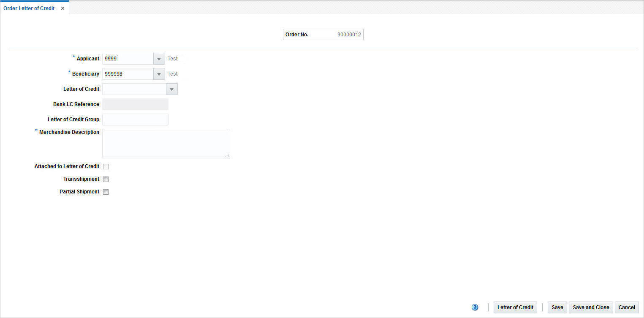The width and height of the screenshot is (644, 318).
Task: Expand the Applicant dropdown arrow
Action: [159, 59]
